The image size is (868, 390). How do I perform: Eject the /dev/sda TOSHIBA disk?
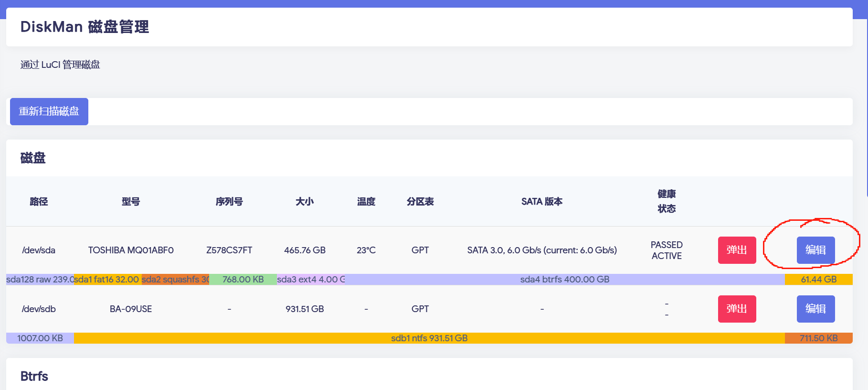736,250
